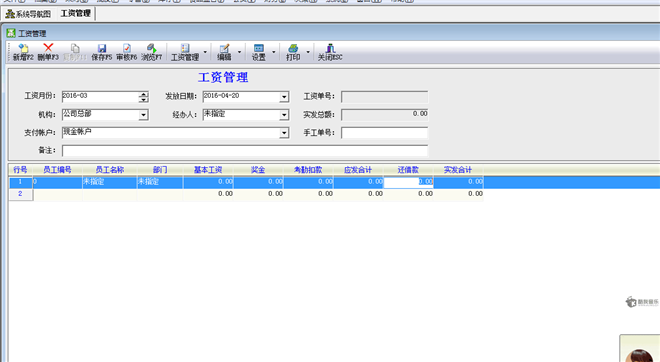660x362 pixels.
Task: Open the 机构 combo box dropdown
Action: tap(144, 115)
